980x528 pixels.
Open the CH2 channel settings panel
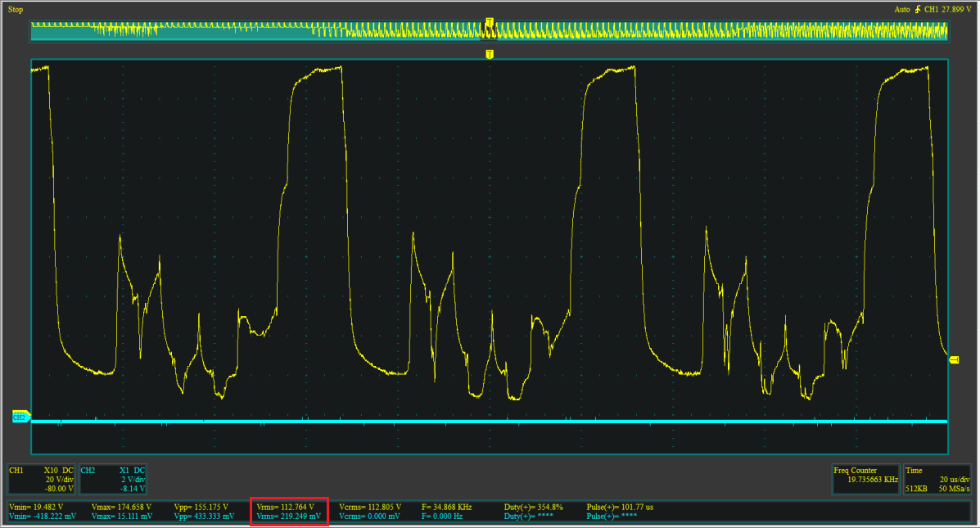[x=113, y=479]
